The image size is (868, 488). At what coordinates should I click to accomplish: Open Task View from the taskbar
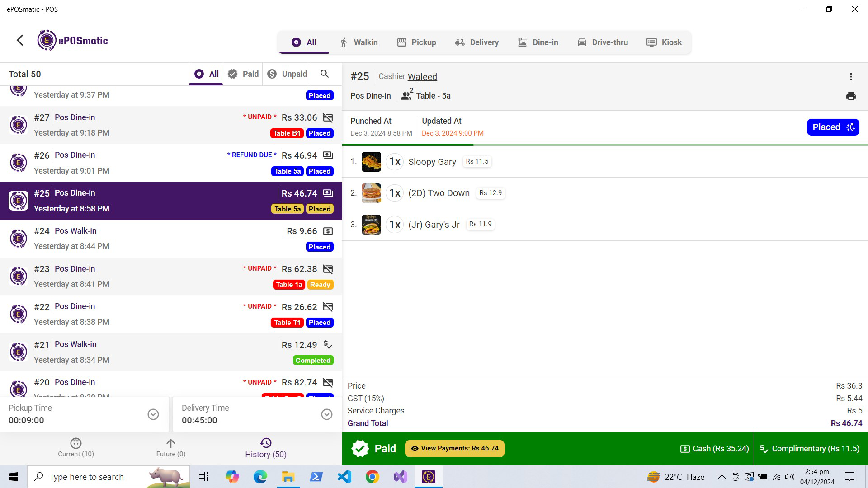tap(203, 477)
